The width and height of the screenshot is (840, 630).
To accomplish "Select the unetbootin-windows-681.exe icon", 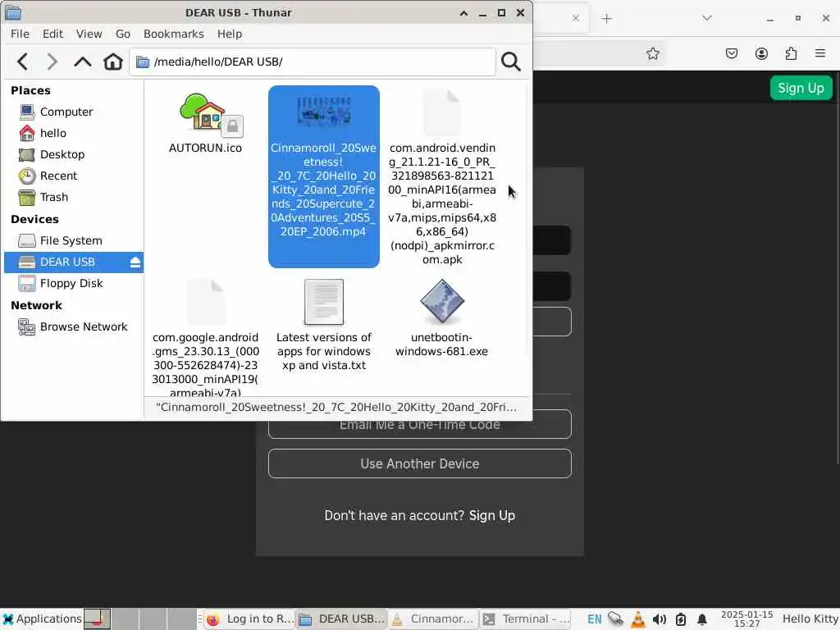I will point(442,302).
